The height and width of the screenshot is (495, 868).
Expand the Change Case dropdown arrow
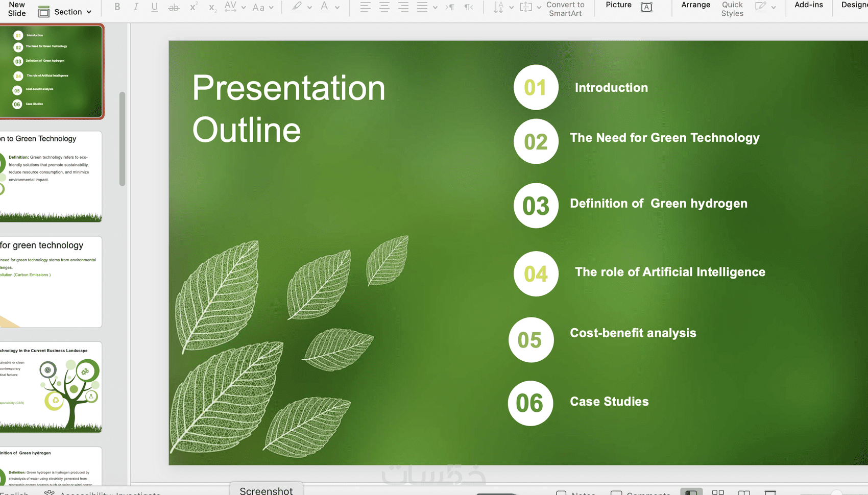pyautogui.click(x=271, y=8)
